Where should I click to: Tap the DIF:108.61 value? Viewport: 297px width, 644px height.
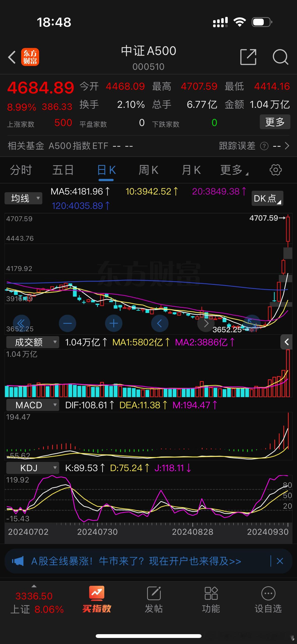[89, 405]
